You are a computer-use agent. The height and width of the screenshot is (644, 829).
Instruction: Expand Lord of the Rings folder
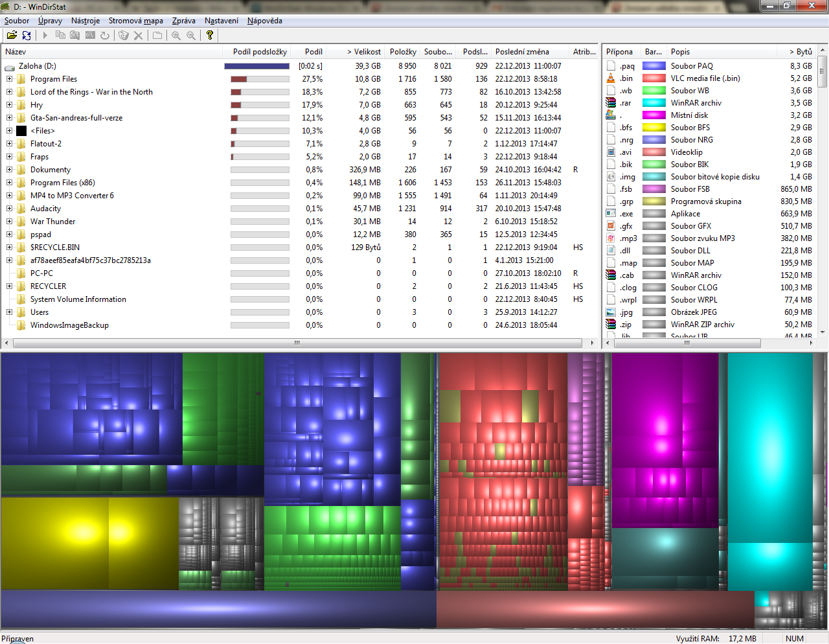click(9, 92)
